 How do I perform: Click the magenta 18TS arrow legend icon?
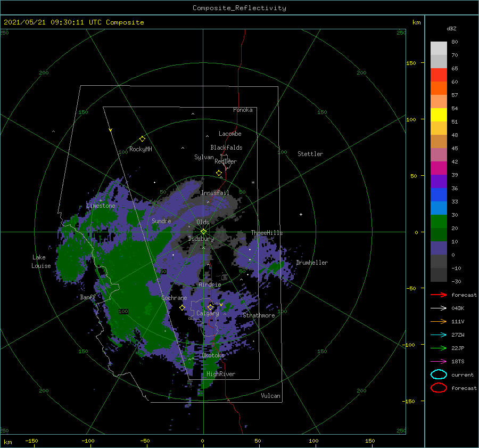[439, 362]
